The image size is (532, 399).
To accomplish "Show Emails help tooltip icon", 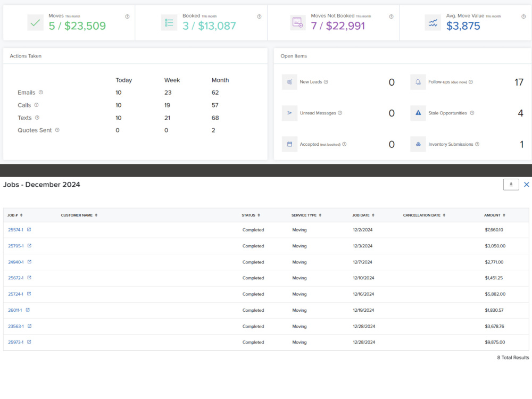I will point(41,92).
